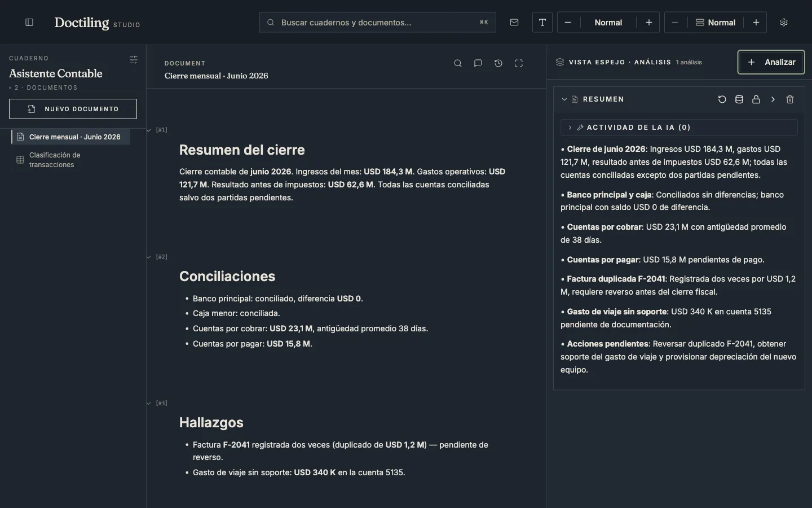Screen dimensions: 812x508
Task: Click the Resumen del cierre heading
Action: coord(242,150)
